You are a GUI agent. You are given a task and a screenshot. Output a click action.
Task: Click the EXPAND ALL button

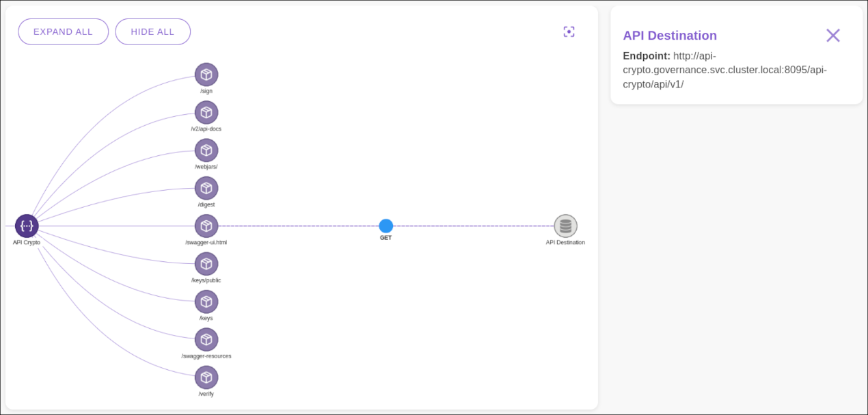[x=63, y=31]
